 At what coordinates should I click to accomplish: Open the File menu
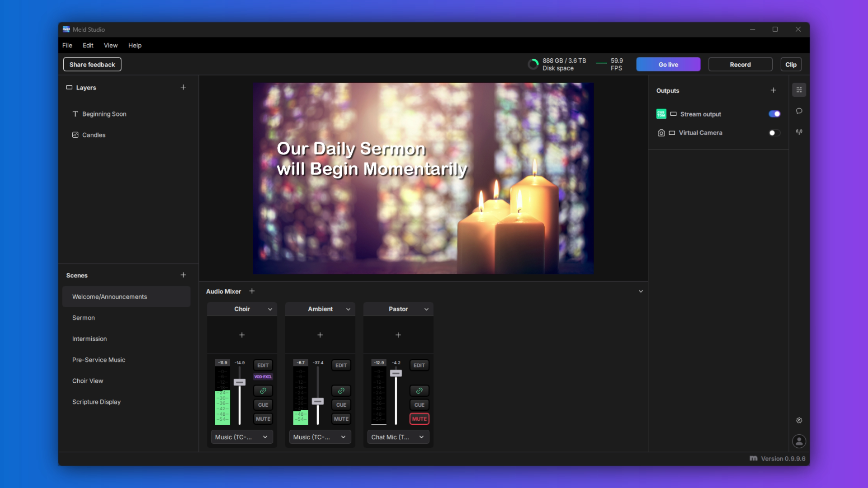67,45
